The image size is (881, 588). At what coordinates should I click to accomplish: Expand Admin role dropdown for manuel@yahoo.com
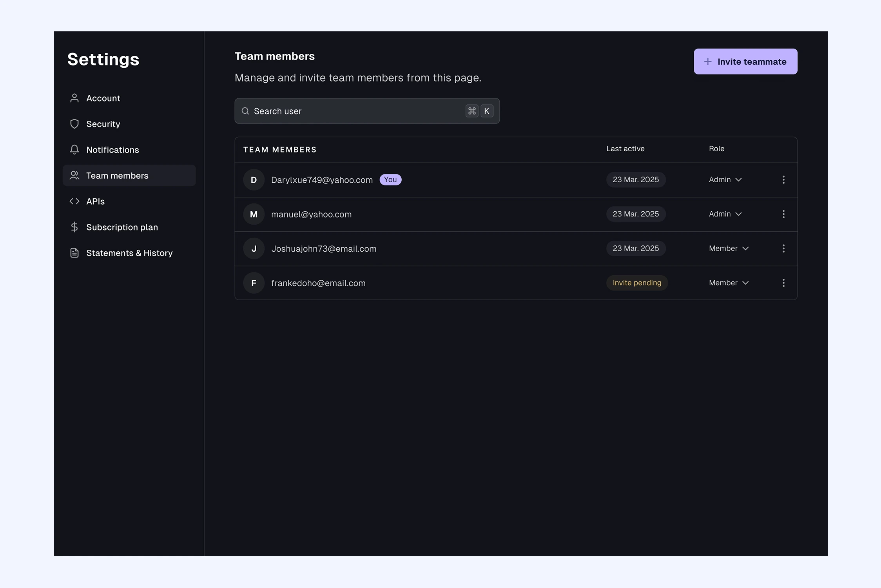(725, 214)
